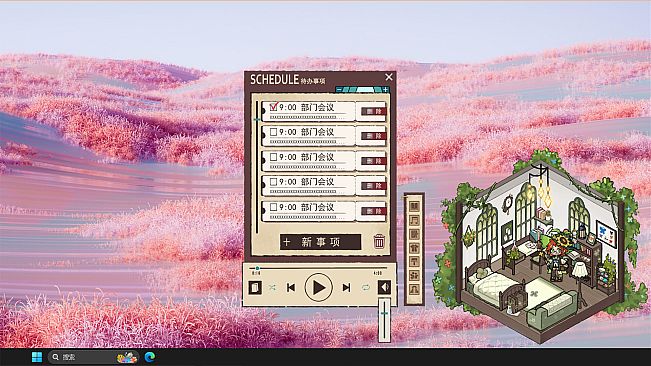The image size is (651, 366).
Task: Click the topmost icon in side panel
Action: click(x=414, y=206)
